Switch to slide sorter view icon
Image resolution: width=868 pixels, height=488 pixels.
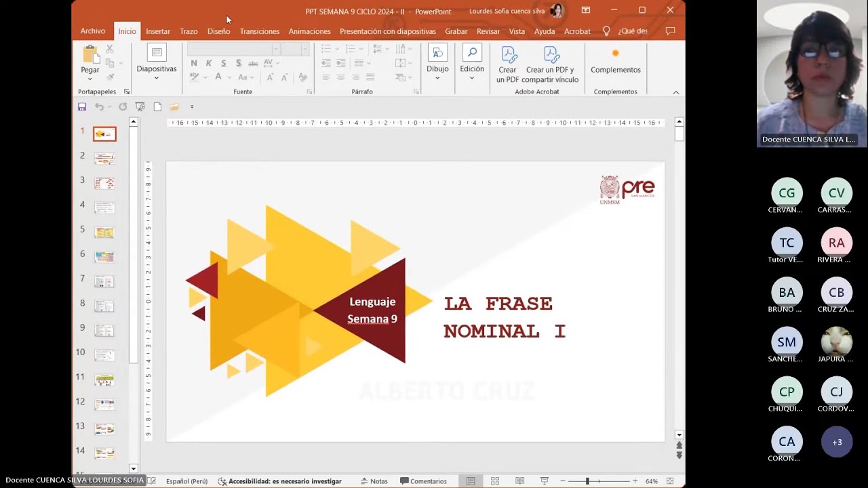(x=495, y=481)
